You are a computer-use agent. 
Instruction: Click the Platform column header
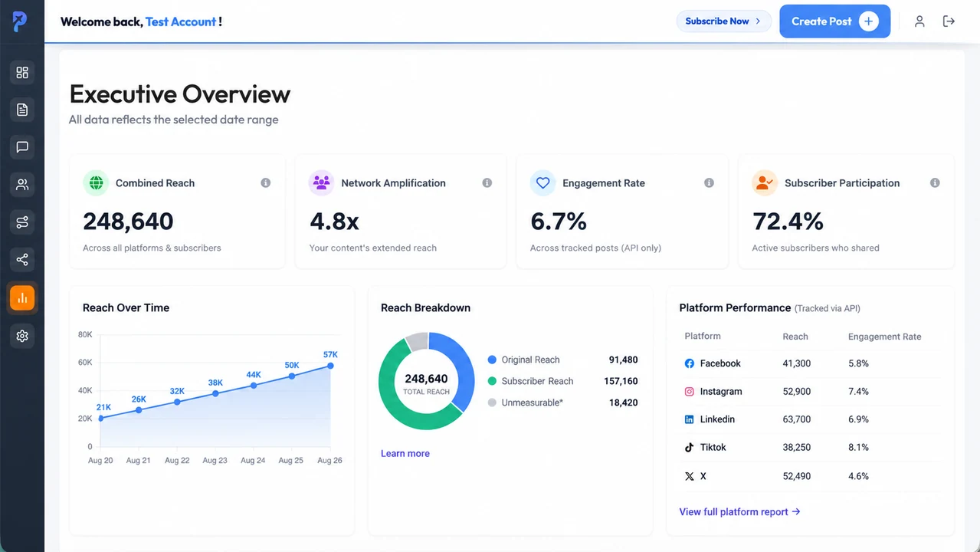point(703,336)
